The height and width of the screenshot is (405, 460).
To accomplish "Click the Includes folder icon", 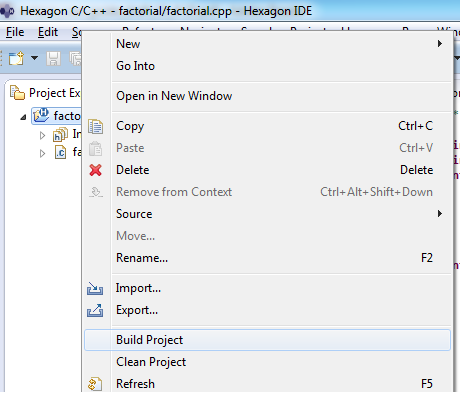I will 60,134.
